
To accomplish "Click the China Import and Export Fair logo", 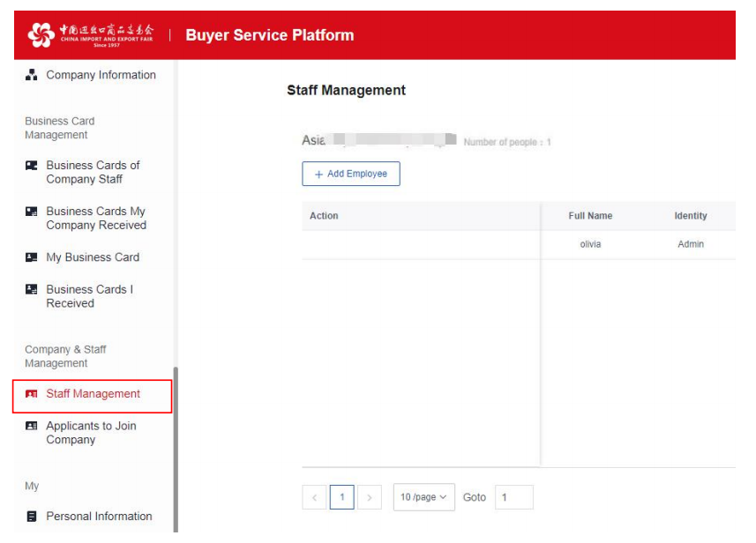I will pyautogui.click(x=92, y=36).
